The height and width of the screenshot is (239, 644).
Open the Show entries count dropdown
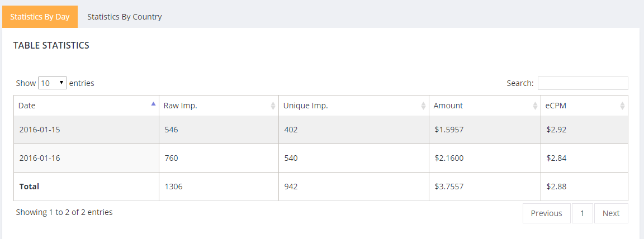[53, 83]
